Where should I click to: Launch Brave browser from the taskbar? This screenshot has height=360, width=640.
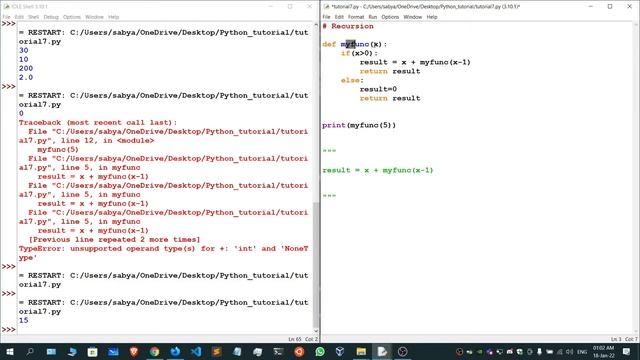pyautogui.click(x=134, y=351)
